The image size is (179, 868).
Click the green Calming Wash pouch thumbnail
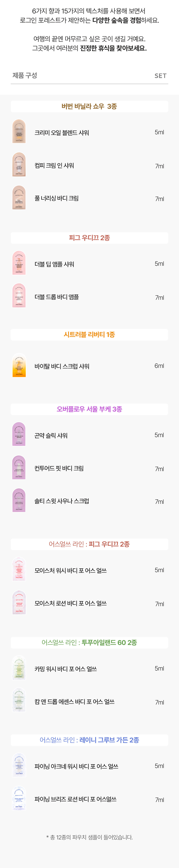[x=19, y=667]
